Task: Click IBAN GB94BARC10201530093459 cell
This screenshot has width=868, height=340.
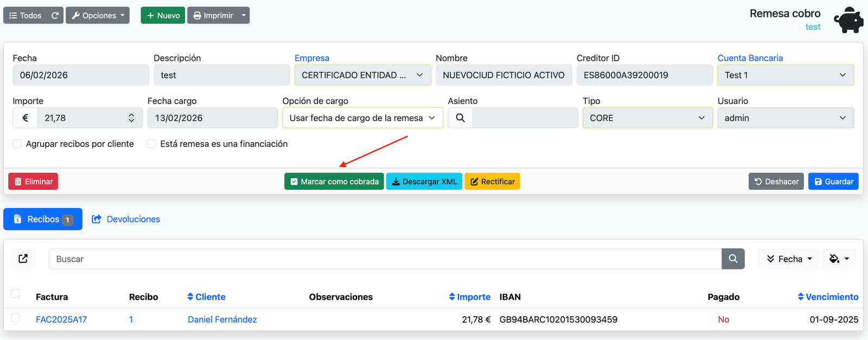Action: 558,319
